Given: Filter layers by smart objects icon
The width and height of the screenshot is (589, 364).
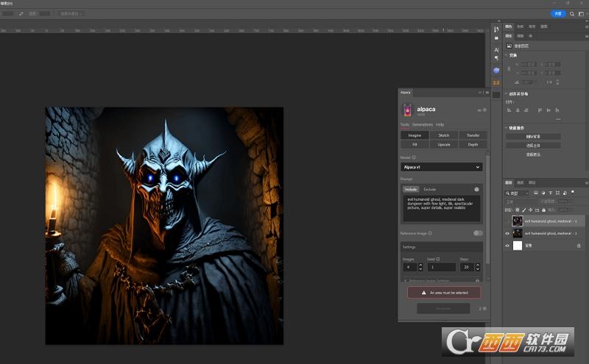Looking at the screenshot, I should (565, 193).
